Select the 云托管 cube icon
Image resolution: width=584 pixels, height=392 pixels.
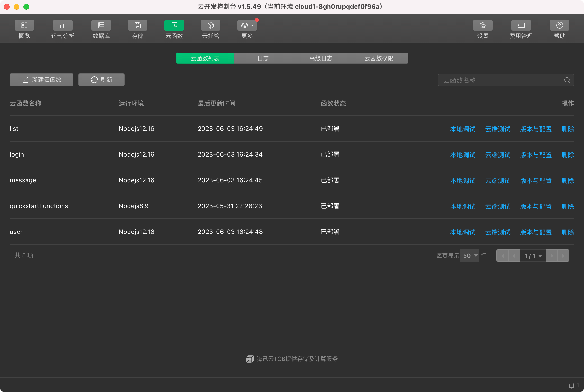(x=210, y=25)
